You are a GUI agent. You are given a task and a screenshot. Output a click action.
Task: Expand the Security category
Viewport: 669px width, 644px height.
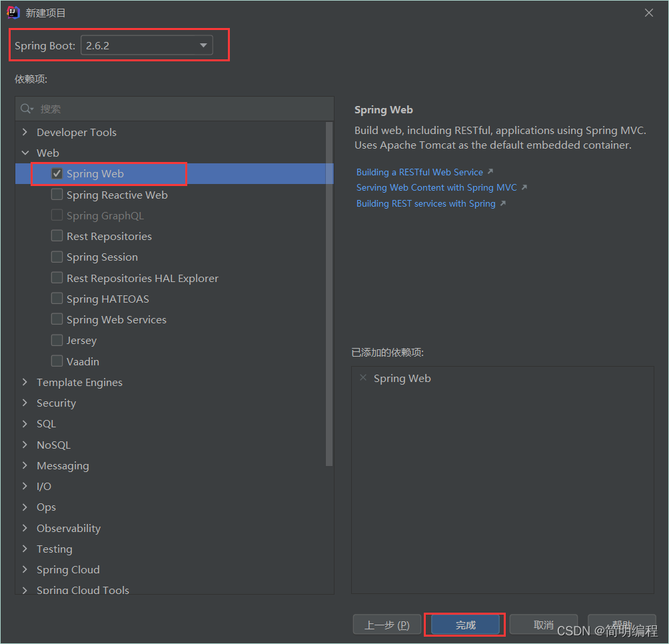point(25,403)
